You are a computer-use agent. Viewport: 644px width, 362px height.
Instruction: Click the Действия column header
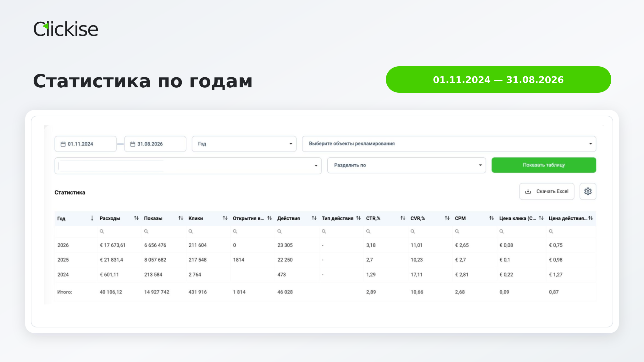point(288,218)
